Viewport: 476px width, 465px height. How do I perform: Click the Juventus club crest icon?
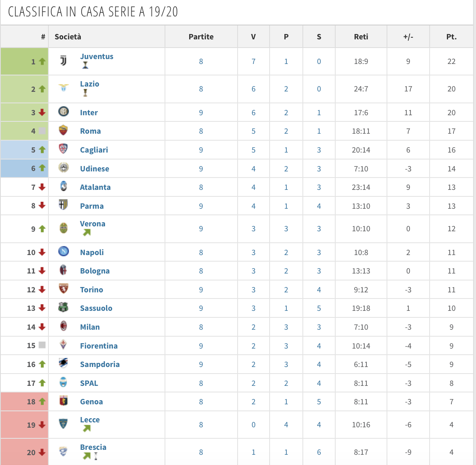[63, 61]
